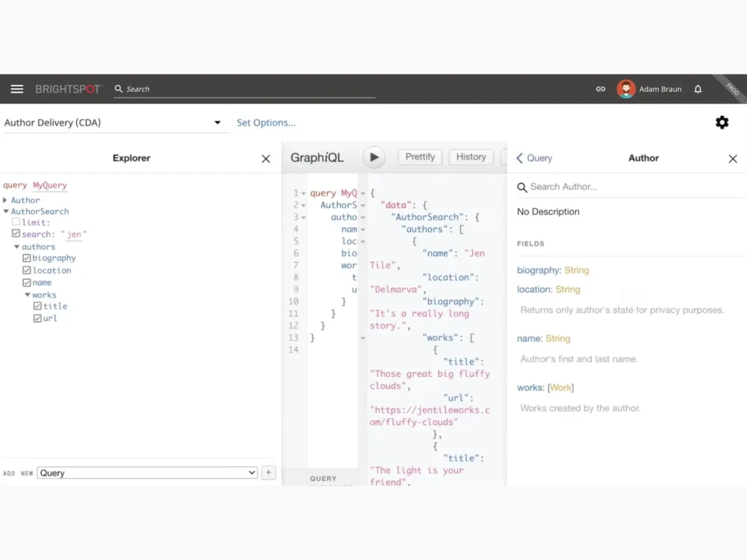Collapse the authors field tree
The image size is (747, 560).
(x=16, y=246)
